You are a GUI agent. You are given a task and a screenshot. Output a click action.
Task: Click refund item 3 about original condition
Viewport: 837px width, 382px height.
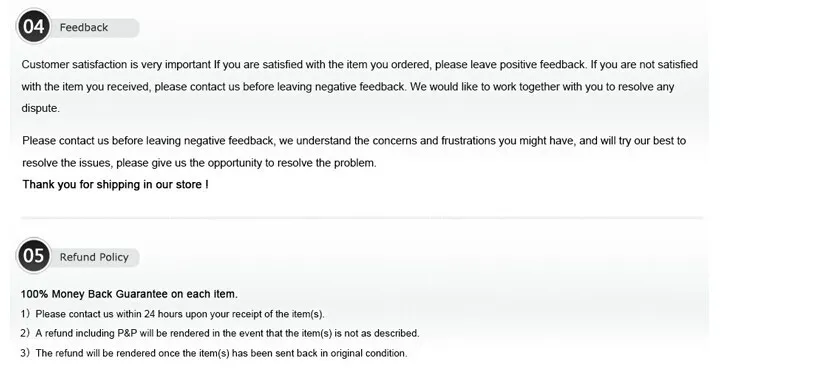click(214, 353)
